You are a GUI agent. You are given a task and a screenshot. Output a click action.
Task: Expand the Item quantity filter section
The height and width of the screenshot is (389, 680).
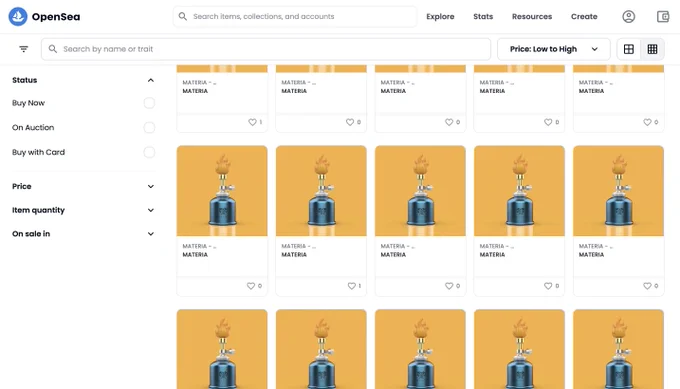150,210
